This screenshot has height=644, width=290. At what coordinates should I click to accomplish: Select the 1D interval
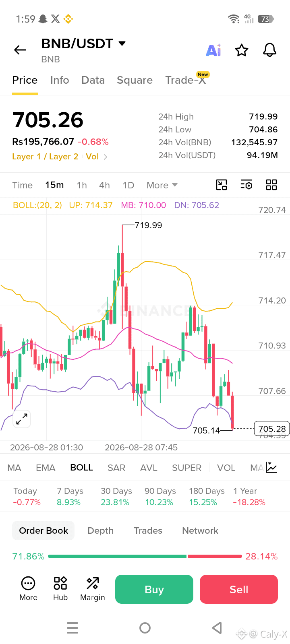(128, 185)
